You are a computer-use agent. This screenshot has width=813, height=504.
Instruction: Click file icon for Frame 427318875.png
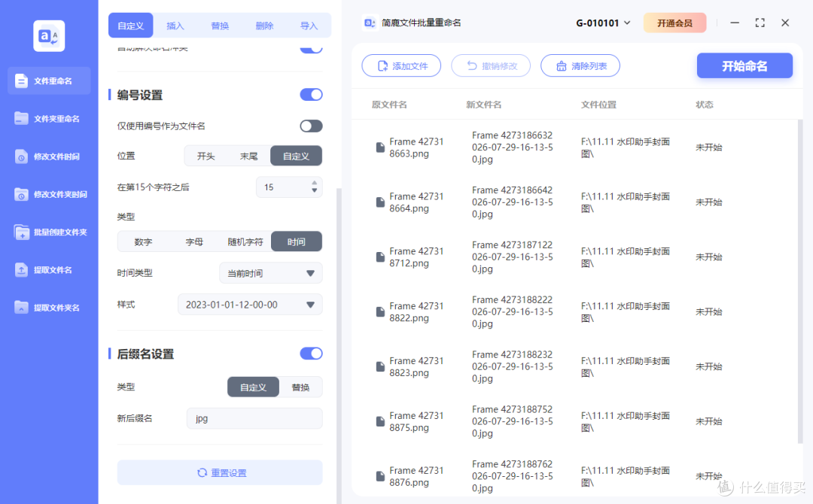[380, 422]
